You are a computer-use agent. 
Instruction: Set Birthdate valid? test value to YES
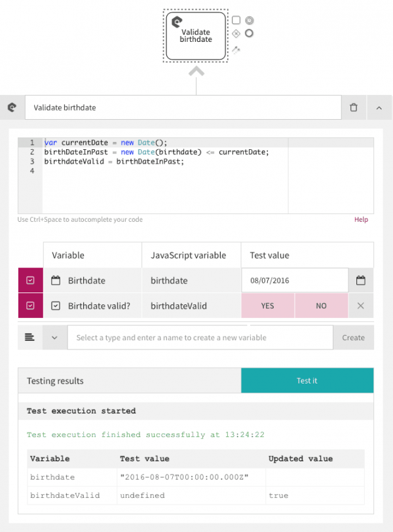267,305
